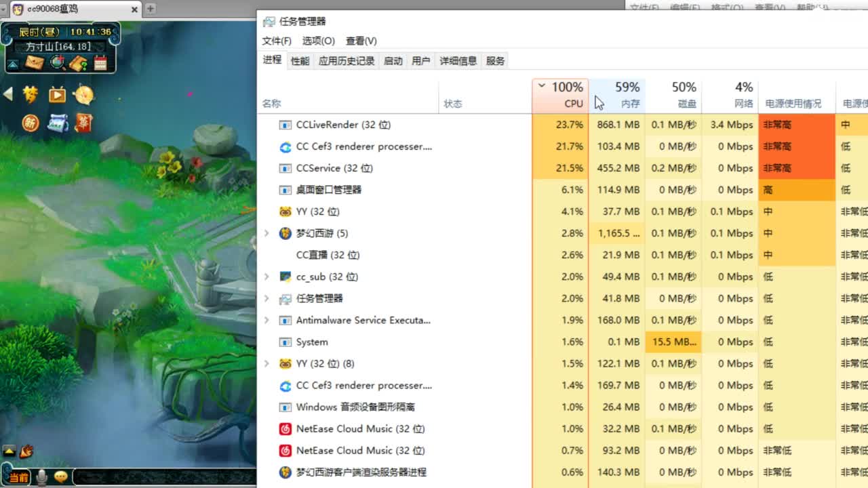Screen dimensions: 868x488
Task: Expand the YY (32位) (8) process group
Action: point(266,363)
